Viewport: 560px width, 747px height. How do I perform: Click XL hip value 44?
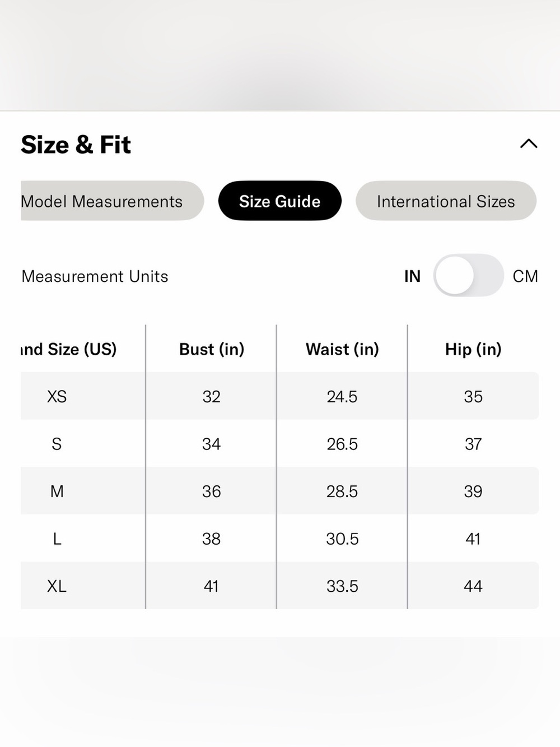point(473,586)
